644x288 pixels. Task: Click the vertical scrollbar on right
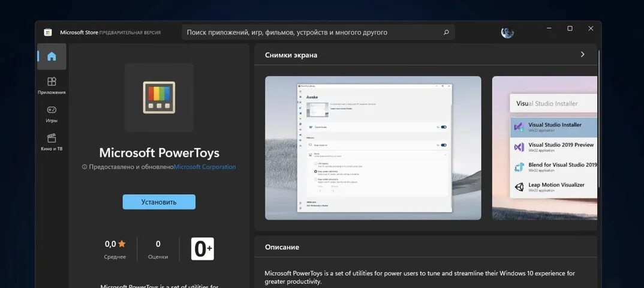tap(599, 119)
